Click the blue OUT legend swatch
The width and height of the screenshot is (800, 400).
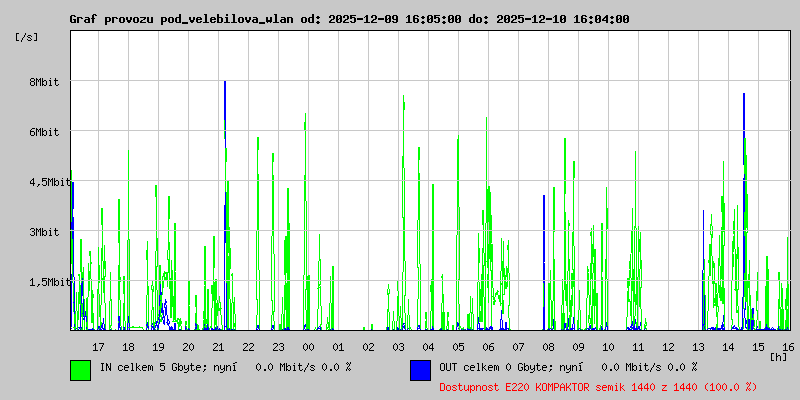coord(420,370)
